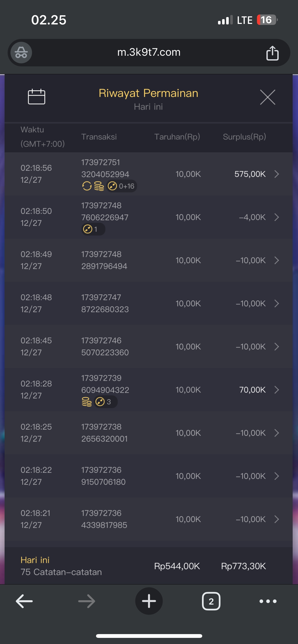Select the transaction ID ending 8722680323

[105, 309]
